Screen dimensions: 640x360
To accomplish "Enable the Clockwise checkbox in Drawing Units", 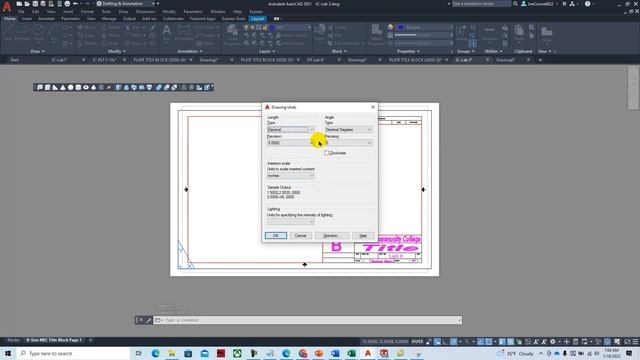I will pos(327,153).
